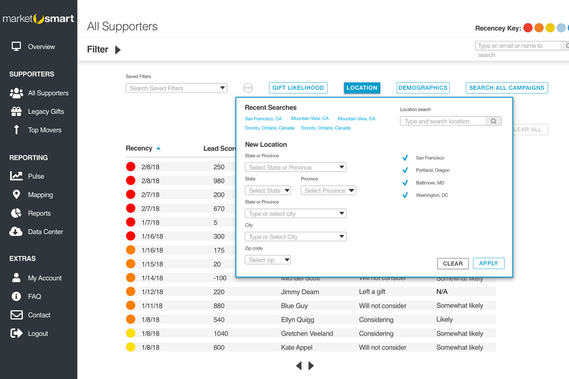569x379 pixels.
Task: Click the Reports pie chart icon
Action: 16,213
